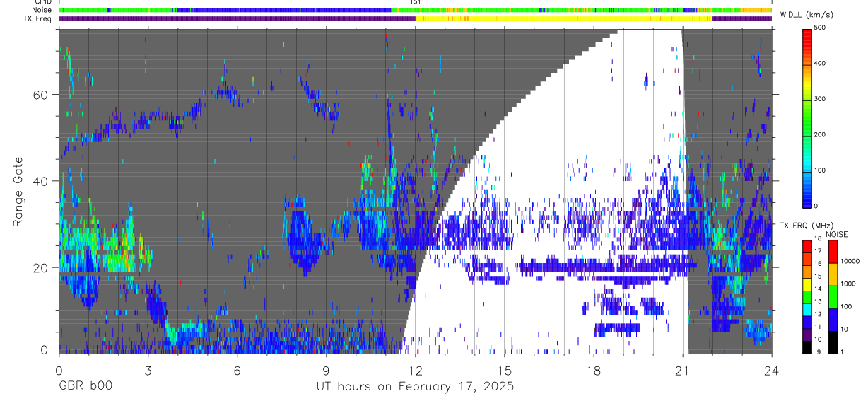Pick the black bottom segment of NOISE legend
Screen dimensions: 868x401
833,342
